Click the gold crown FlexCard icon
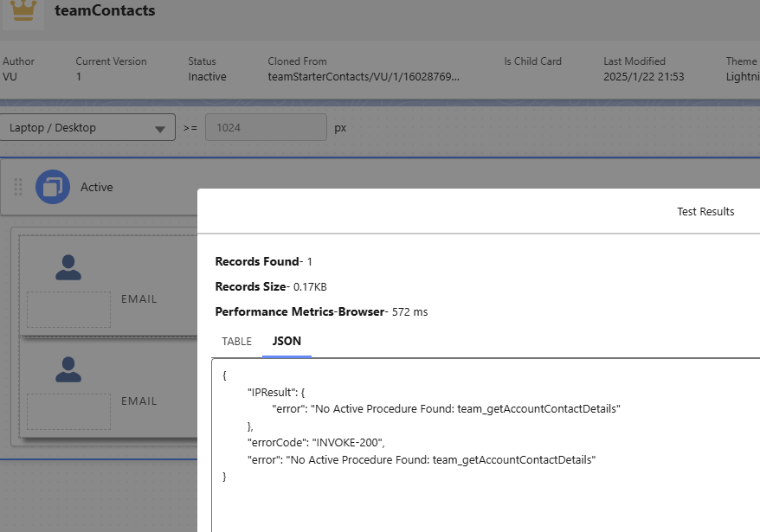 point(23,10)
